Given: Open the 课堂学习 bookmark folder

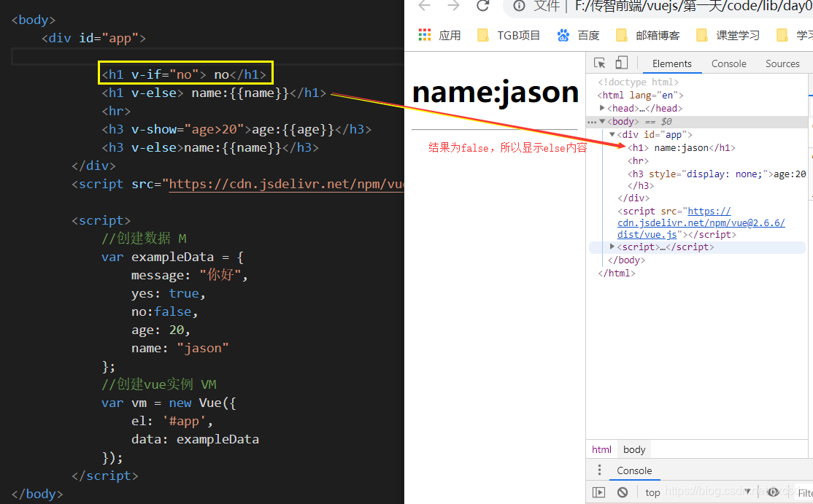Looking at the screenshot, I should pos(728,35).
